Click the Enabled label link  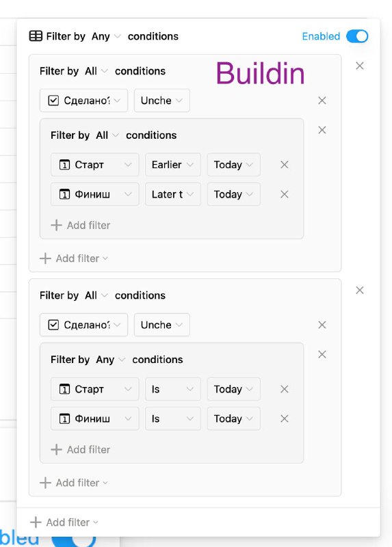[321, 36]
